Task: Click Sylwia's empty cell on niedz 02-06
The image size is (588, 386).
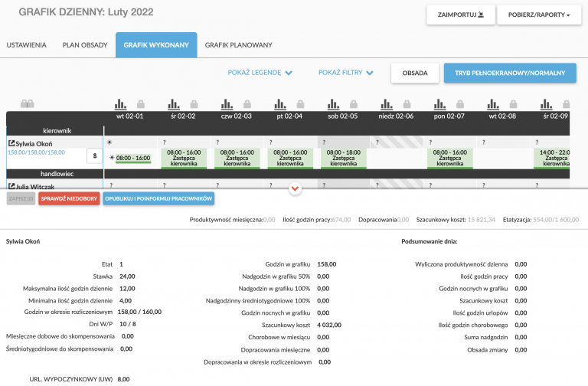Action: [x=397, y=159]
